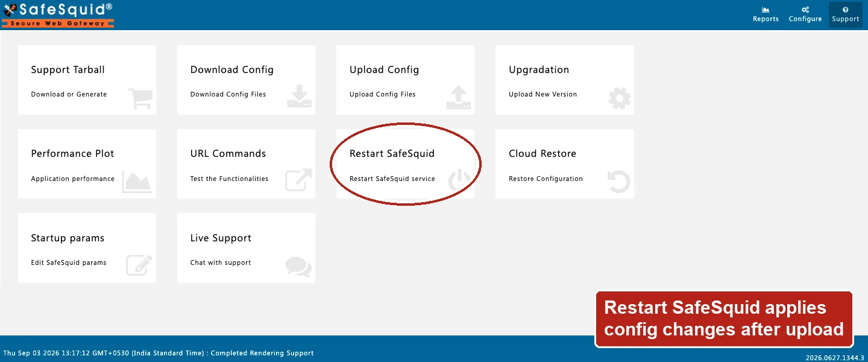Screen dimensions: 868x362
Task: Click 'Chat with support' text
Action: (221, 262)
